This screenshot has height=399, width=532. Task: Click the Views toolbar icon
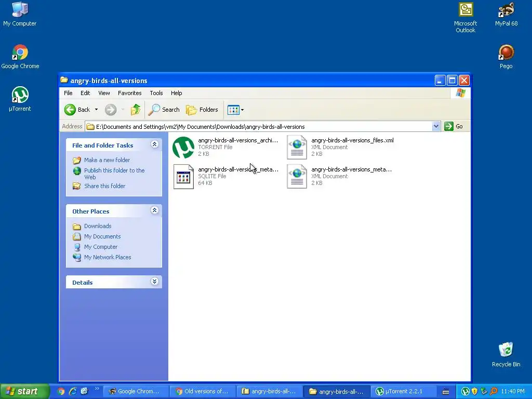(x=233, y=110)
